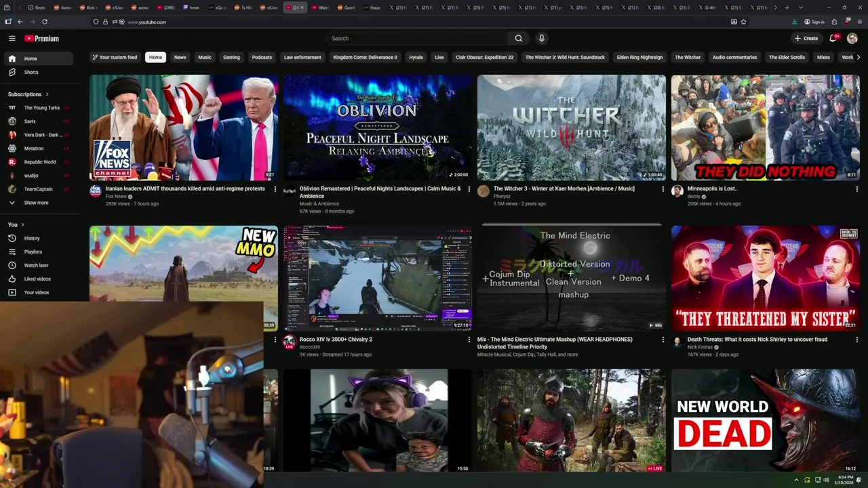Open the Metatron subscription
The height and width of the screenshot is (488, 868).
(x=37, y=148)
